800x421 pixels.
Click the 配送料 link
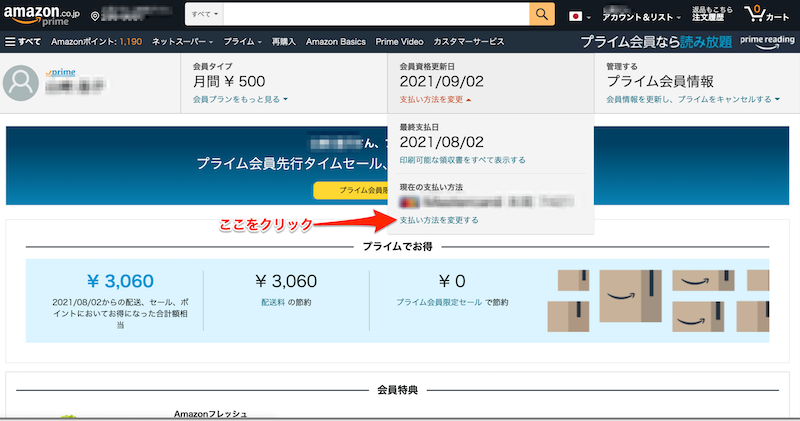tap(273, 303)
